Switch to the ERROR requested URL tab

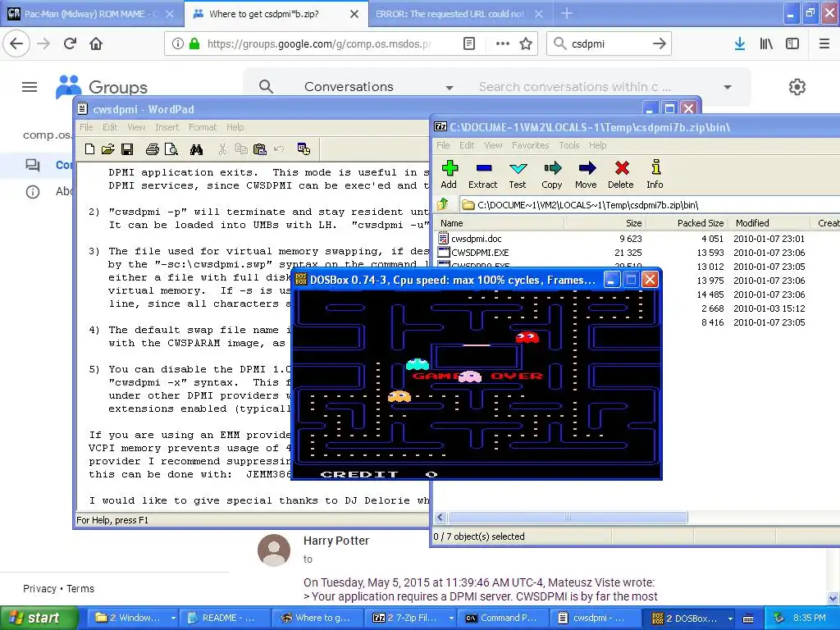pyautogui.click(x=458, y=14)
